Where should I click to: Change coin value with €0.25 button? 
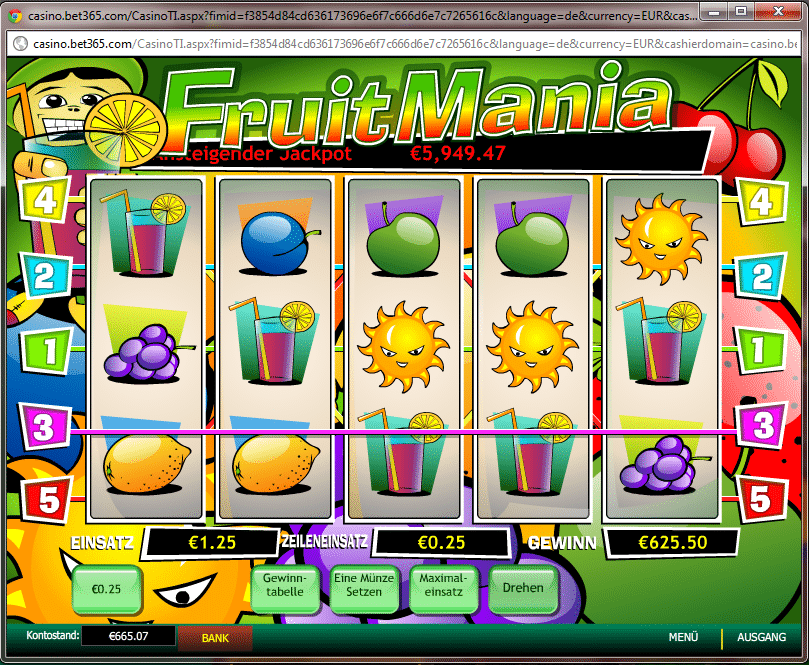pos(106,589)
